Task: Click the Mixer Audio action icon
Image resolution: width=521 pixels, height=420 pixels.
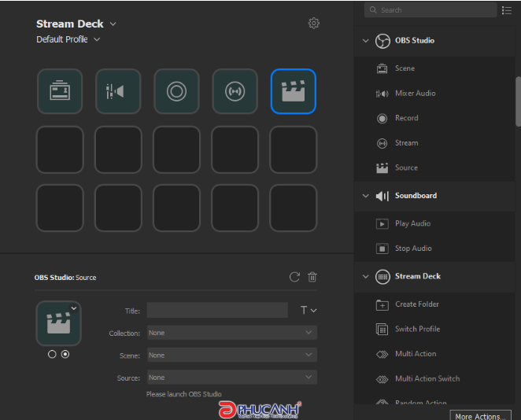Action: [x=382, y=94]
